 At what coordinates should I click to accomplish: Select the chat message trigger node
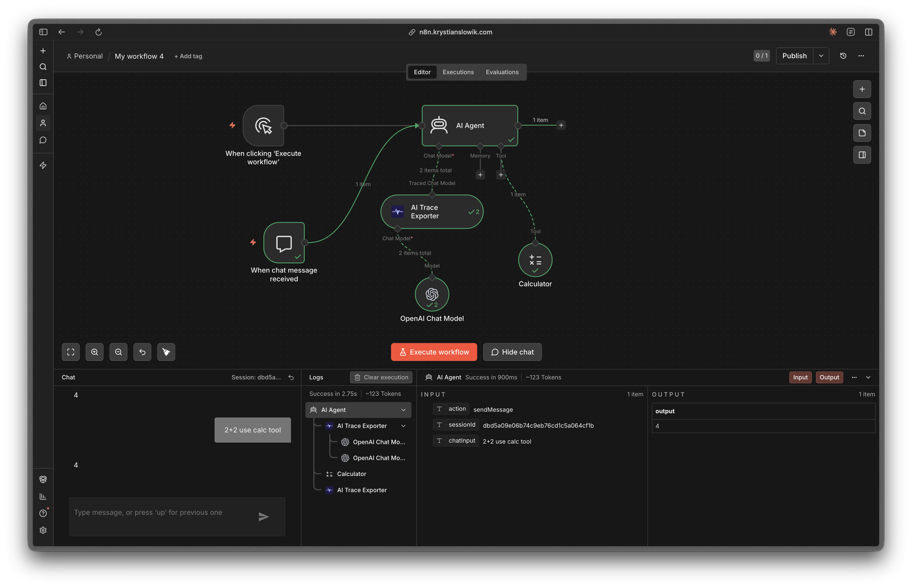284,242
